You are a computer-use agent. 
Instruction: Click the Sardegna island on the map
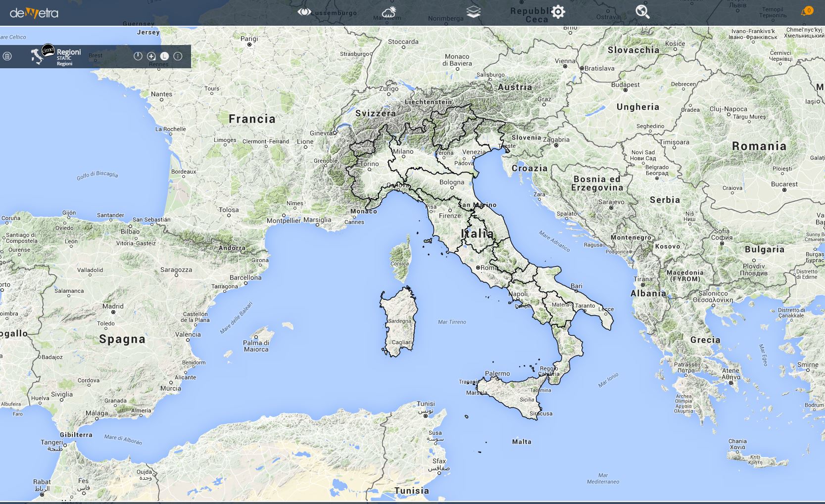click(x=399, y=321)
